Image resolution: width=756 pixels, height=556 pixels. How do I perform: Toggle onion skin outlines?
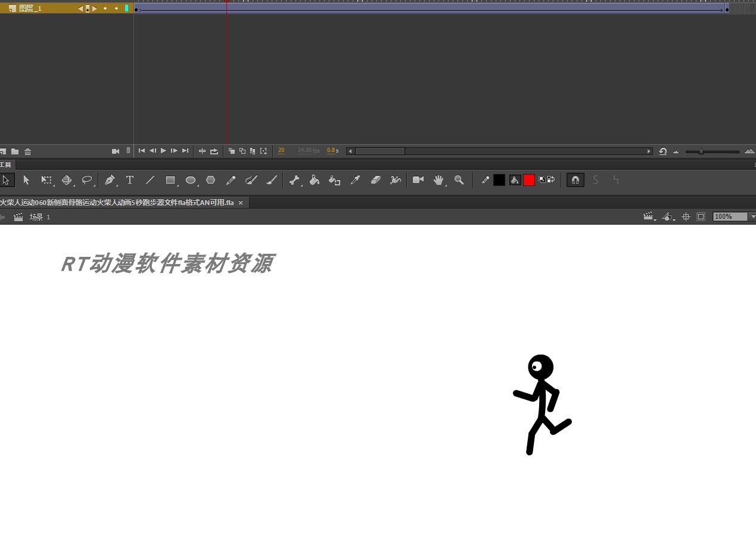click(x=242, y=151)
